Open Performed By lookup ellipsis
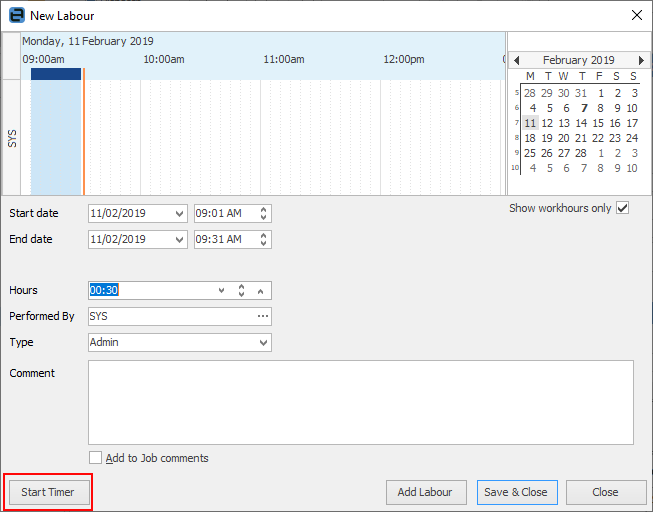The height and width of the screenshot is (512, 653). click(263, 316)
